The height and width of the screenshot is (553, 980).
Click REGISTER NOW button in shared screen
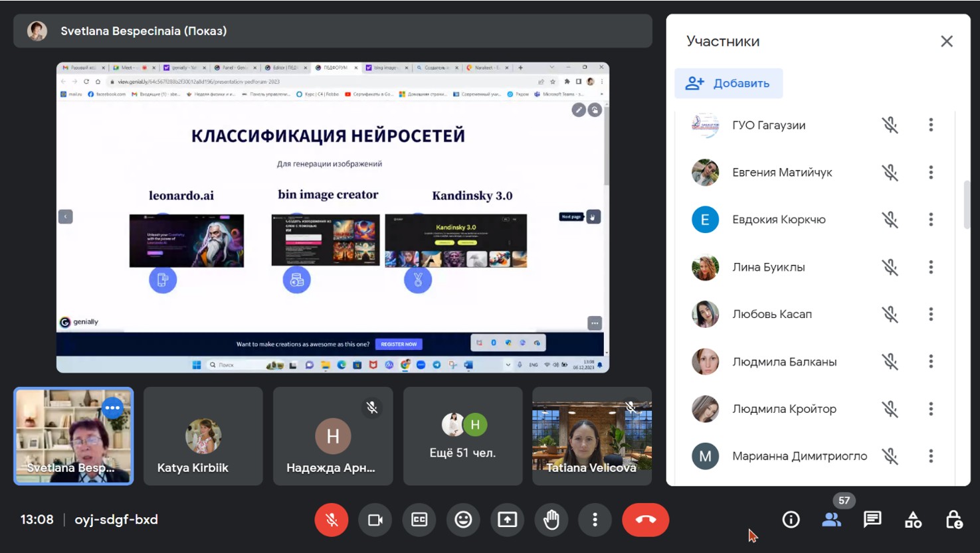[x=399, y=344]
